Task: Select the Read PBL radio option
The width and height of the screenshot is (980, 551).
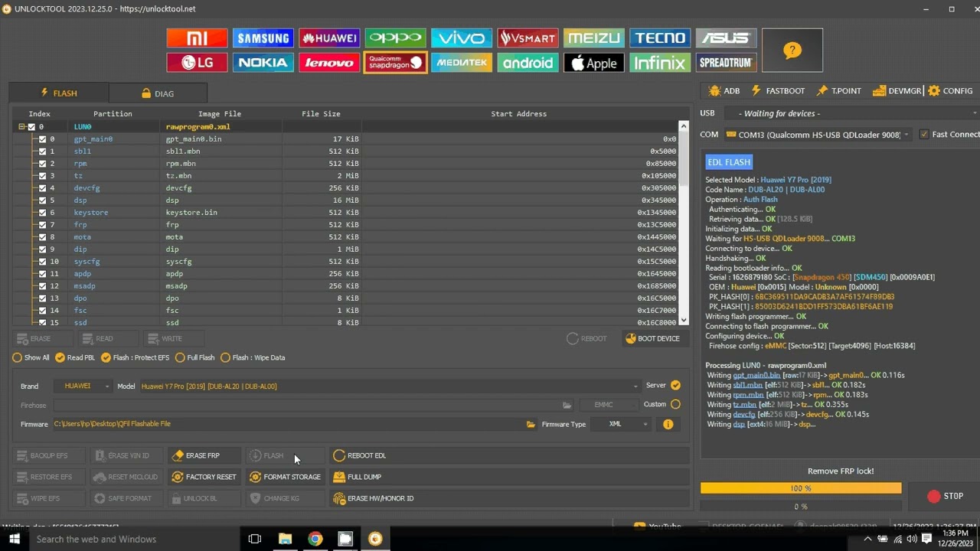Action: click(x=75, y=357)
